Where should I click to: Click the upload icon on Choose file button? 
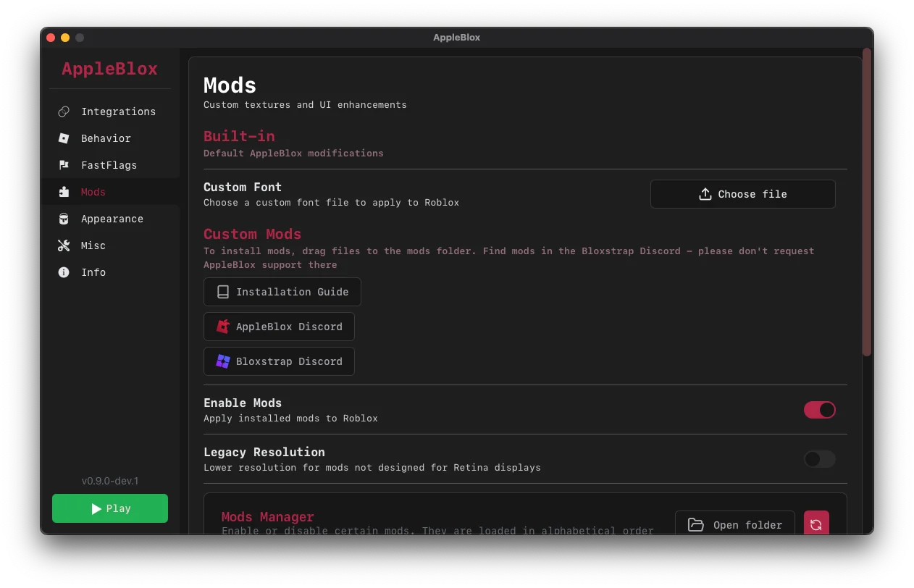(705, 193)
